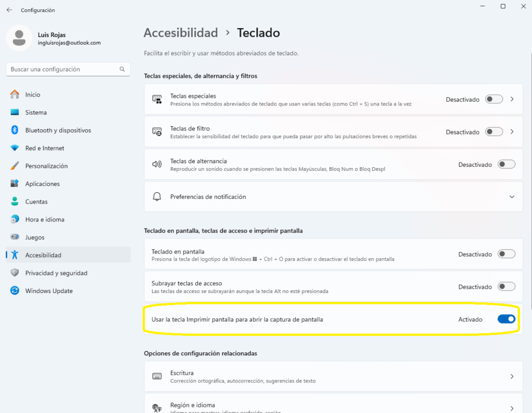Expand Preferencias de notificación section

point(512,197)
